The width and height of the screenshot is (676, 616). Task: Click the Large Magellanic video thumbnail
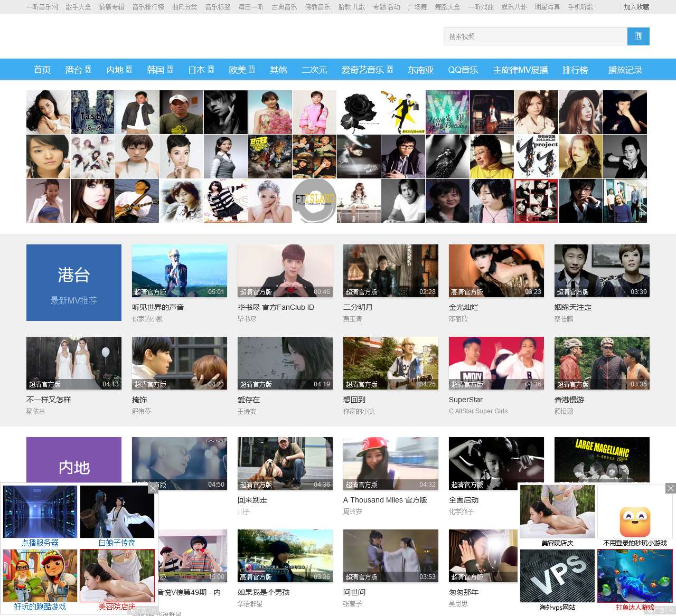pyautogui.click(x=602, y=459)
